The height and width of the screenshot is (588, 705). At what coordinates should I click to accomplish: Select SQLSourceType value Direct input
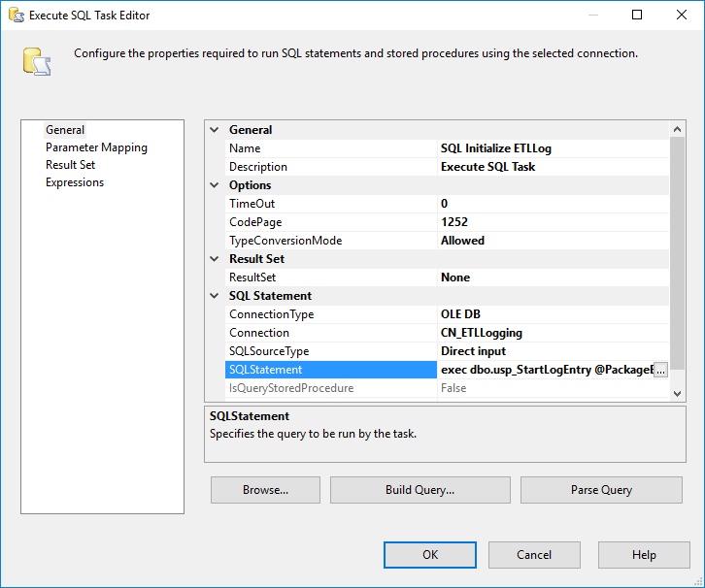click(554, 351)
